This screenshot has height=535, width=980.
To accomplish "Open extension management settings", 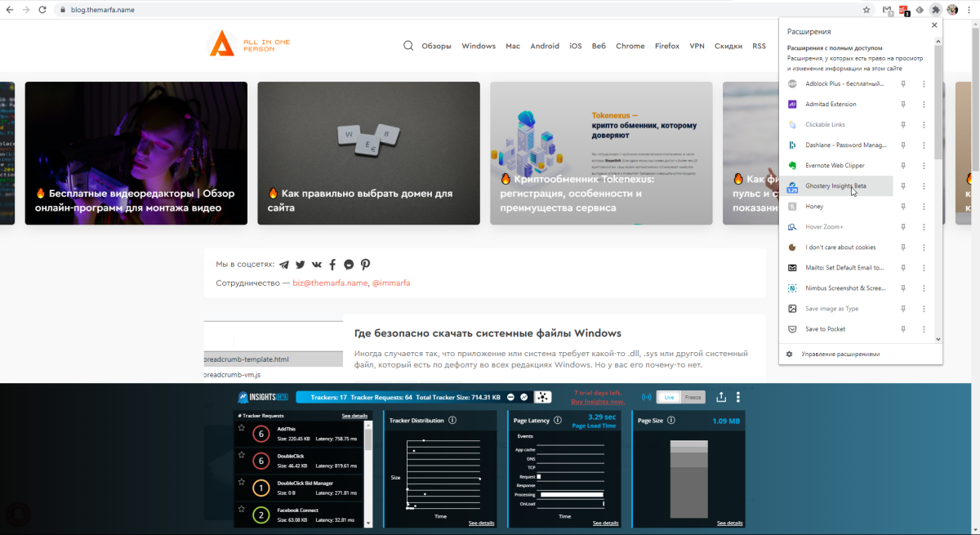I will pos(833,354).
